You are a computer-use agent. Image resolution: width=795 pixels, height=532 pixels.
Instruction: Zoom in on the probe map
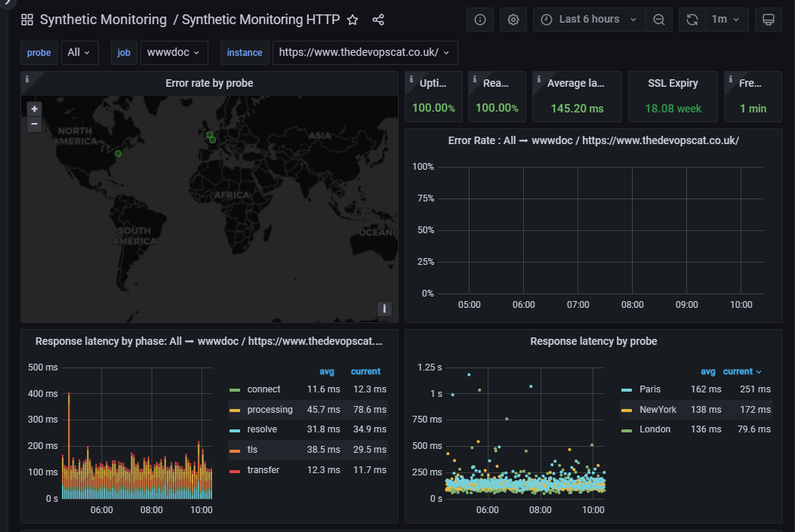[x=35, y=109]
